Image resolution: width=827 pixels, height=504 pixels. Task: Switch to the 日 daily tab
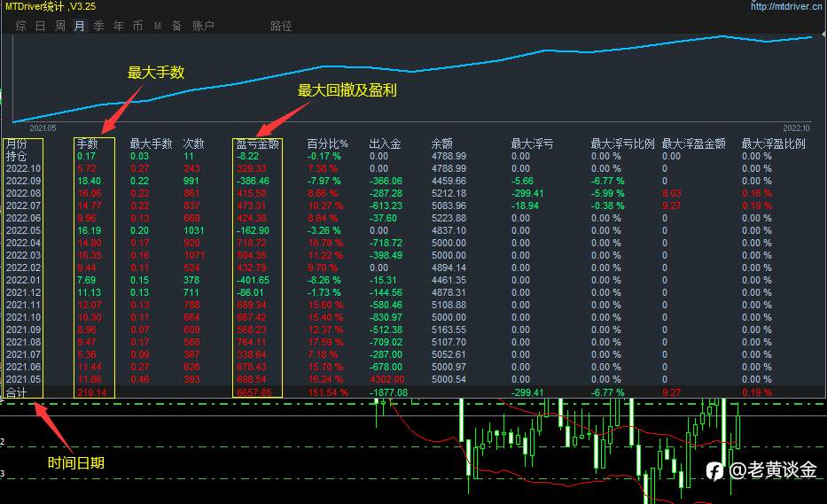point(41,26)
